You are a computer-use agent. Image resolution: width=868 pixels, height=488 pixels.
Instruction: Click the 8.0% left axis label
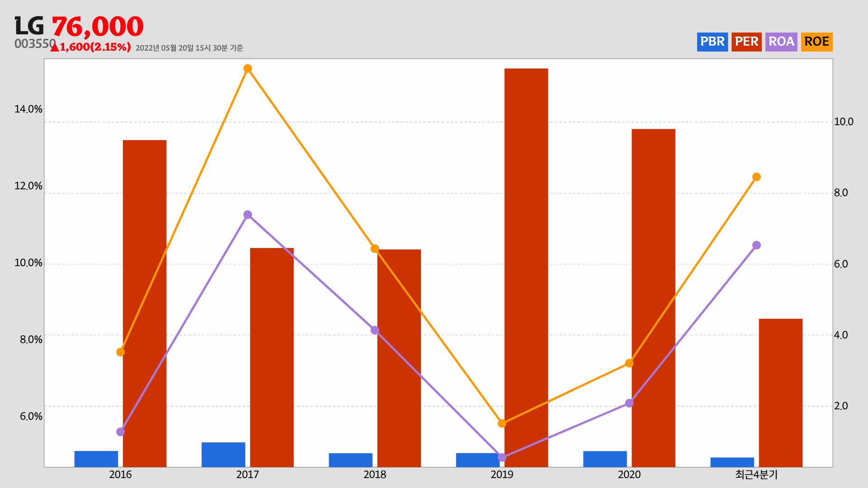(x=31, y=340)
